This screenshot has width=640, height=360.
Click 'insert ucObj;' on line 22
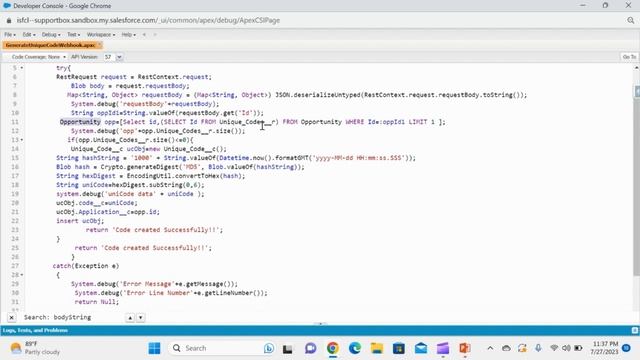[80, 221]
